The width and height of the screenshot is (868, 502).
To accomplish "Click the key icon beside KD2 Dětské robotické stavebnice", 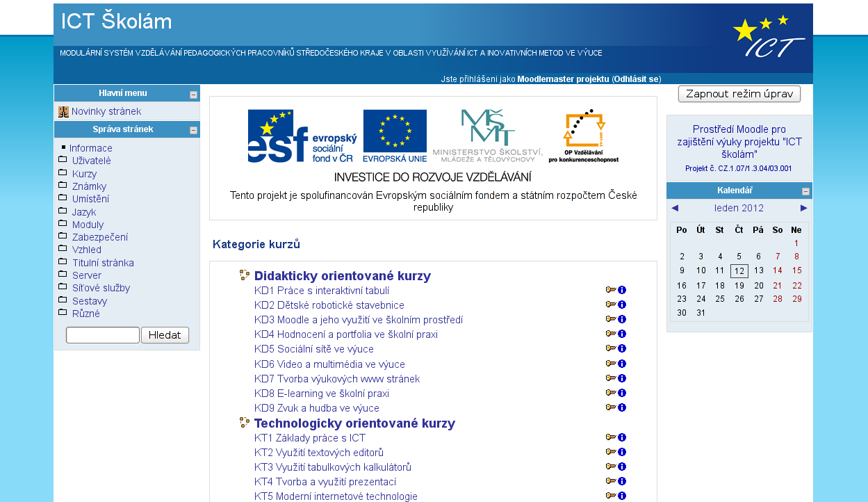I will click(x=611, y=305).
